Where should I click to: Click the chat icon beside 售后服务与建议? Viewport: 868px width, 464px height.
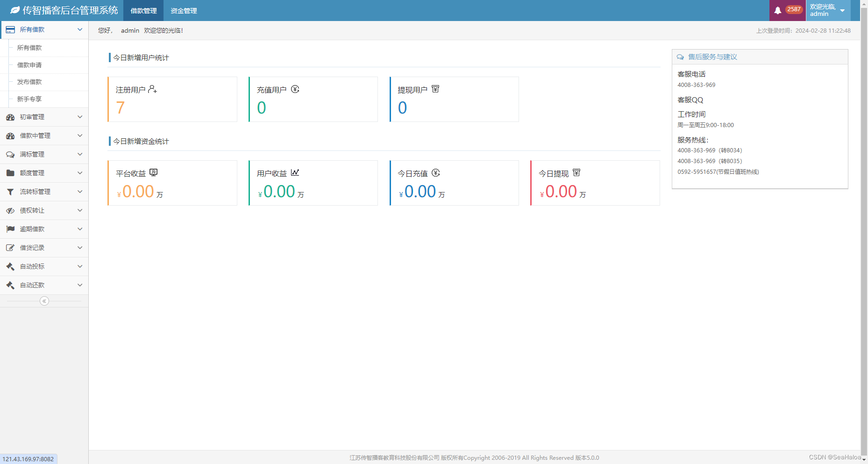pos(680,57)
